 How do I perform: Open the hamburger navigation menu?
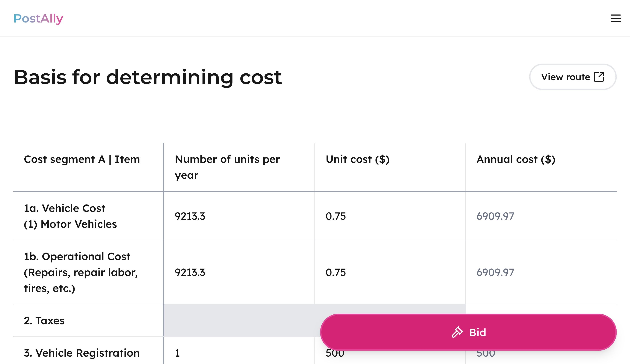click(615, 19)
